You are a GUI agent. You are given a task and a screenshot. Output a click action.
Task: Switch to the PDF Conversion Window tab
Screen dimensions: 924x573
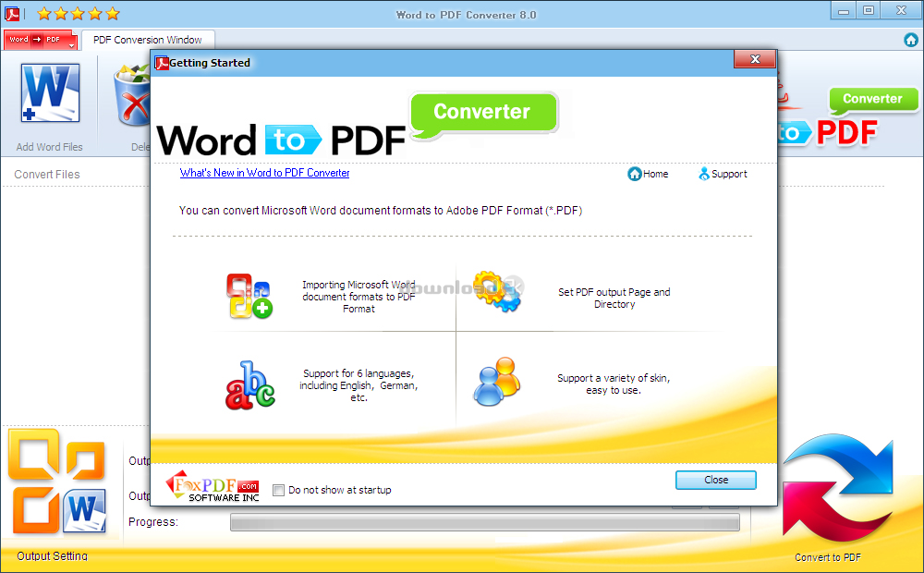[x=148, y=40]
